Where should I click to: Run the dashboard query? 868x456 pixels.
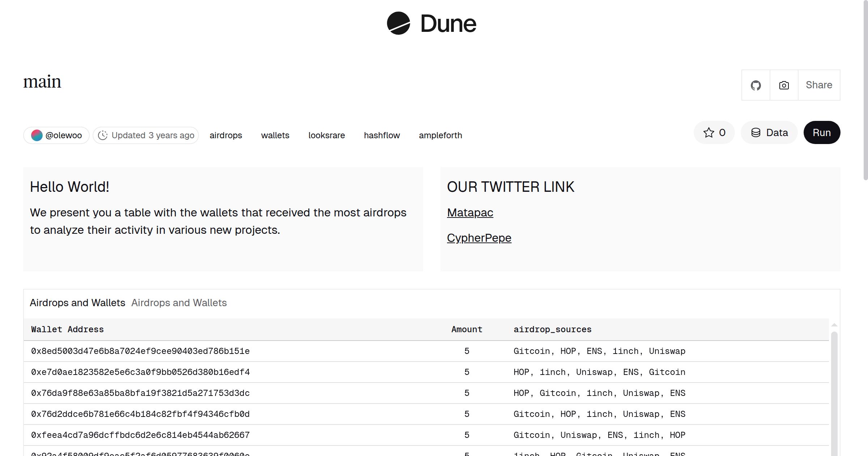[x=822, y=132]
